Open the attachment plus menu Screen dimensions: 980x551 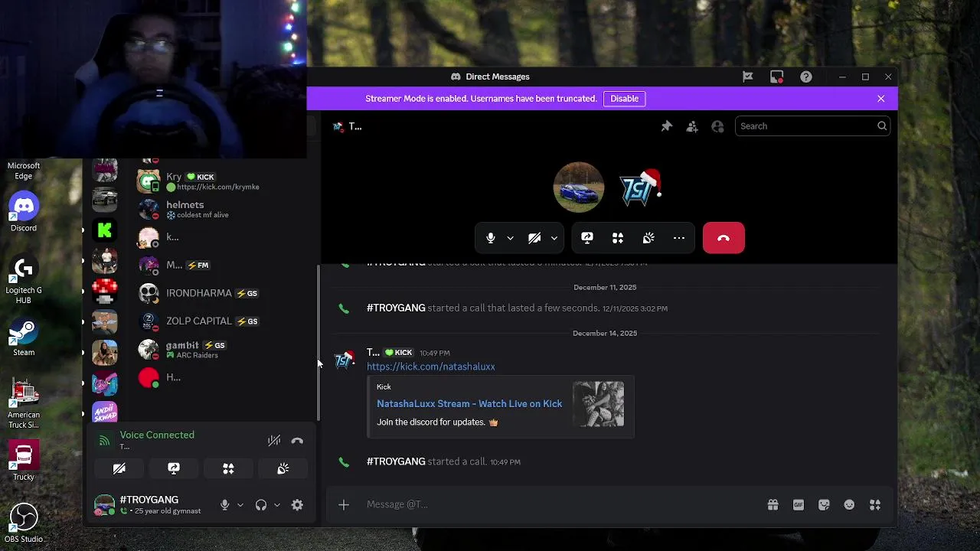[344, 504]
